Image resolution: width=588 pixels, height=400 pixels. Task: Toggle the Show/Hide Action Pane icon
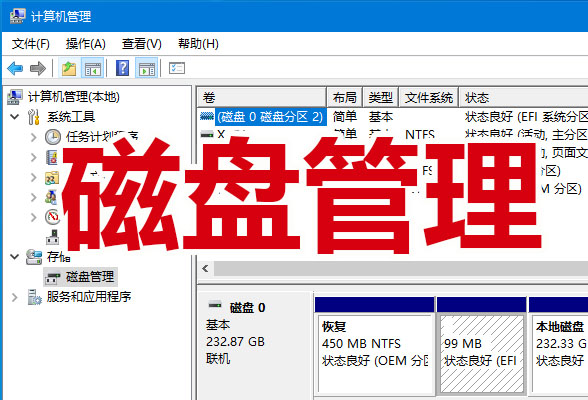click(147, 68)
